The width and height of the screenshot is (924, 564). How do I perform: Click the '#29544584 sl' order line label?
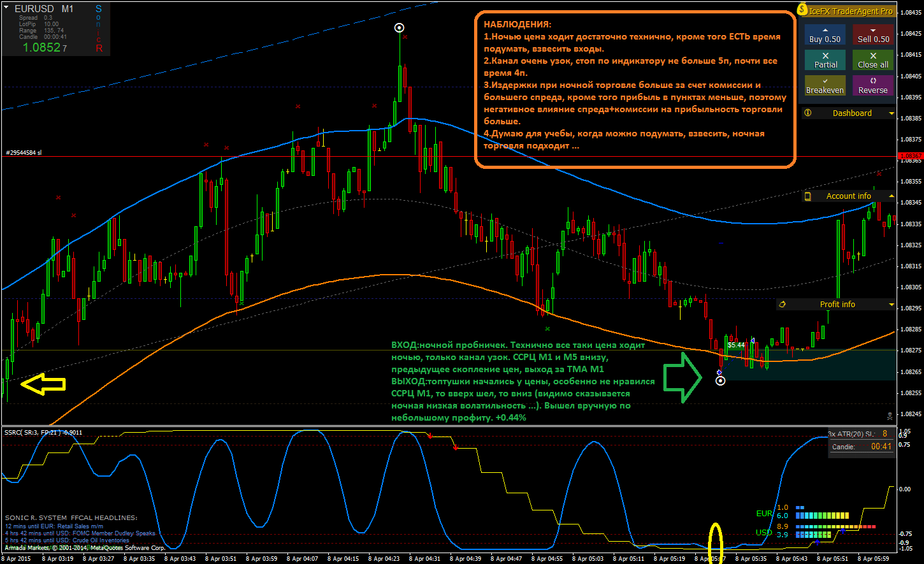pos(24,152)
